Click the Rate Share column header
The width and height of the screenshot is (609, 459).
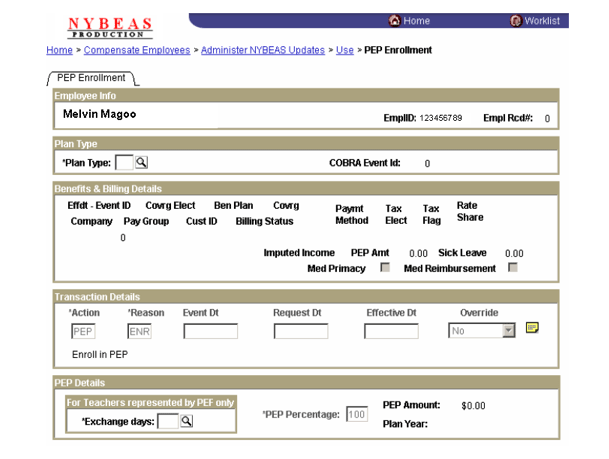[x=470, y=211]
